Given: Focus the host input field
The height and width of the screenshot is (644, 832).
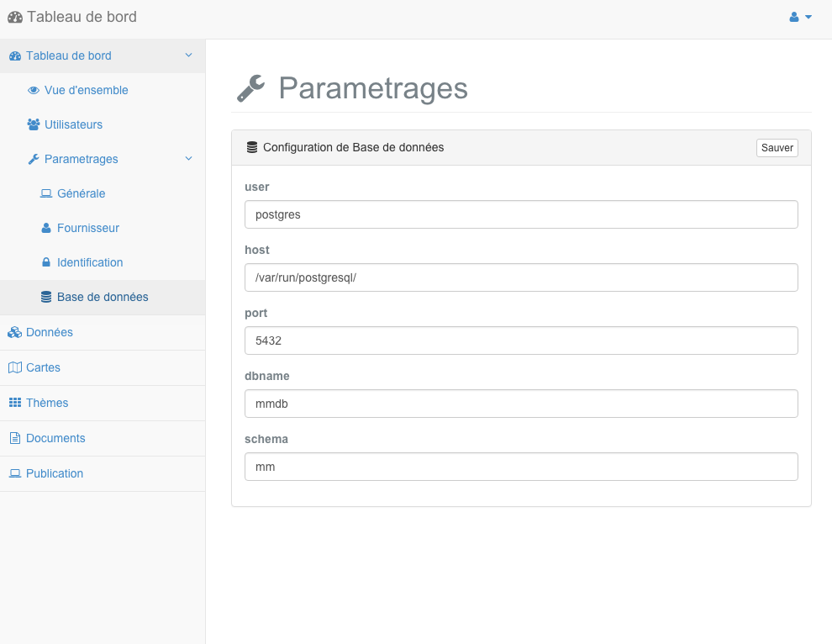Looking at the screenshot, I should point(521,277).
